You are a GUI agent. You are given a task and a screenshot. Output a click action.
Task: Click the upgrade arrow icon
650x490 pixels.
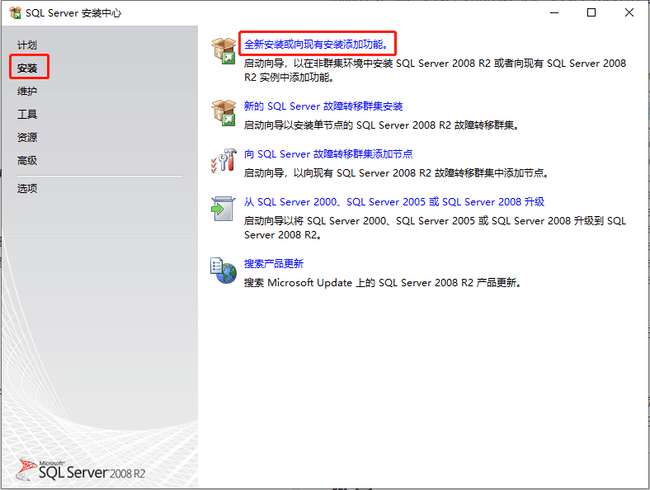223,209
